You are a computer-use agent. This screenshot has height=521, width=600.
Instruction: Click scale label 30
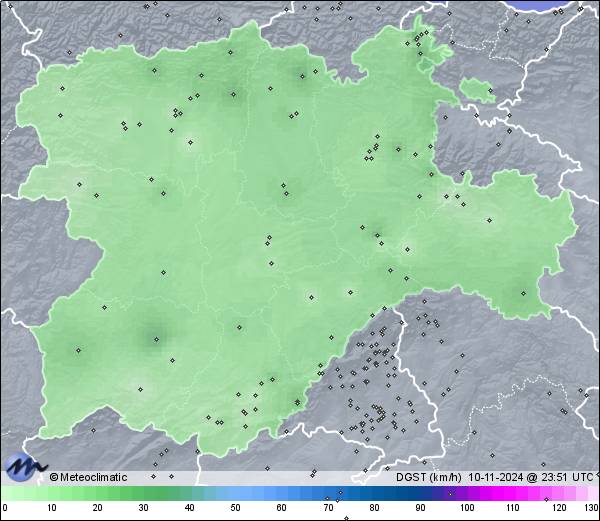pos(143,508)
